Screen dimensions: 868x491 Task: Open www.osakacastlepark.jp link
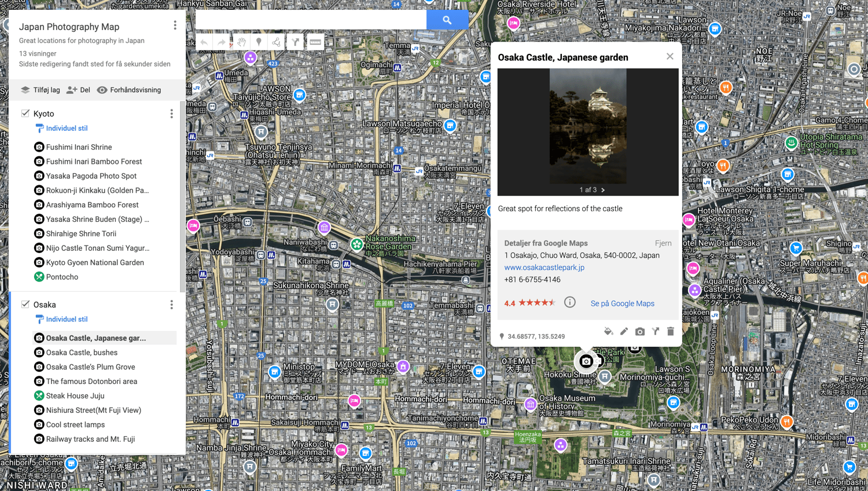coord(544,268)
